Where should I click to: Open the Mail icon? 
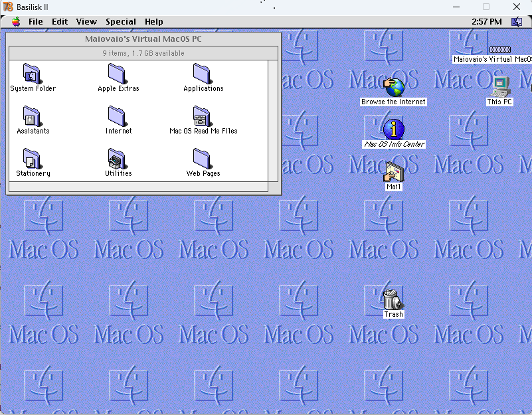coord(393,171)
